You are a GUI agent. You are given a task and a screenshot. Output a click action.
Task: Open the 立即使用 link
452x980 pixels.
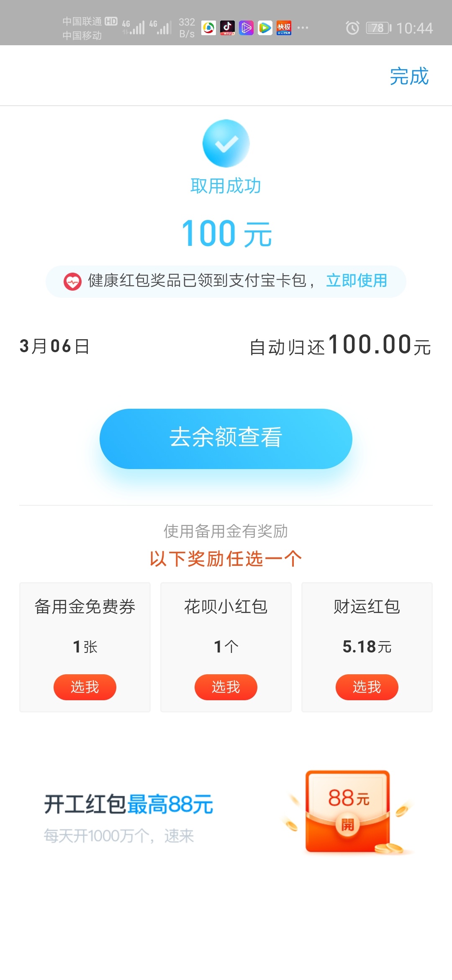(357, 281)
